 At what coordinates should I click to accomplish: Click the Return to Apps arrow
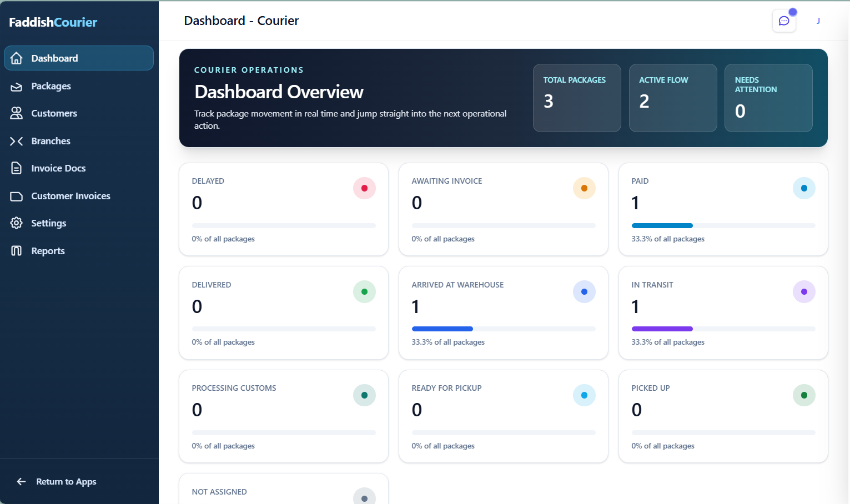pos(22,482)
